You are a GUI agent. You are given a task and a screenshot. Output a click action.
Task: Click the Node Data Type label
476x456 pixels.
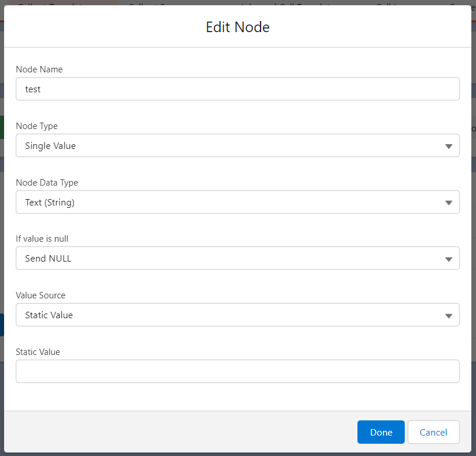point(47,183)
